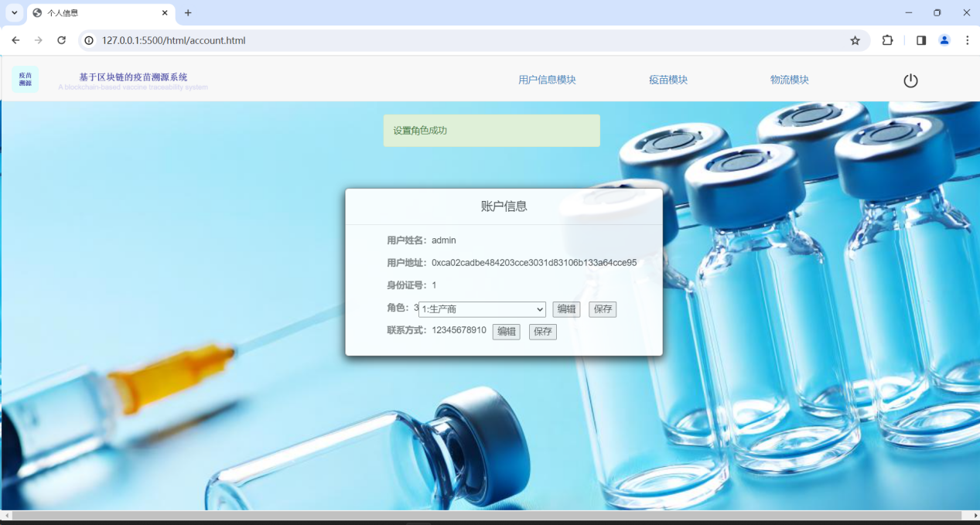The height and width of the screenshot is (525, 980).
Task: Select the 个人信息 browser tab
Action: [101, 13]
